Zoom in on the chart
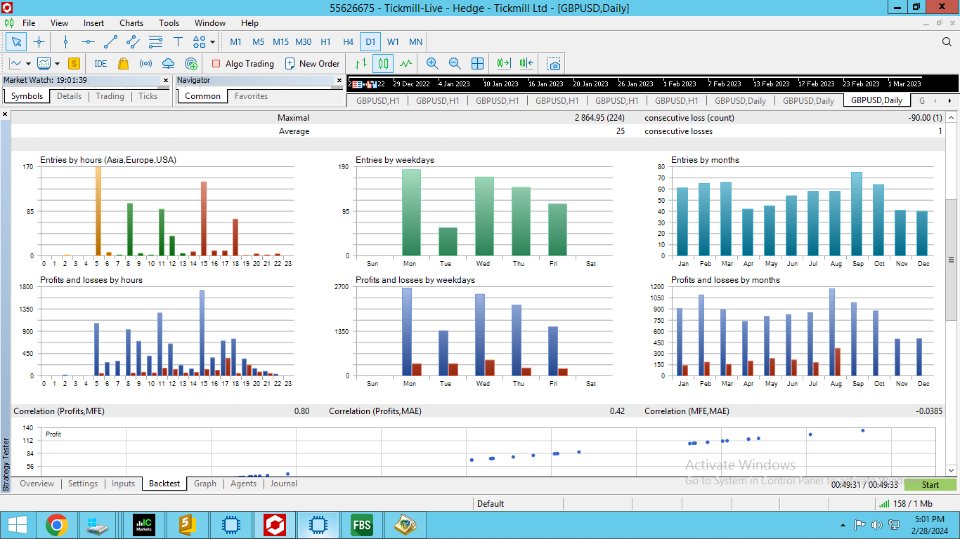The image size is (960, 539). 432,64
